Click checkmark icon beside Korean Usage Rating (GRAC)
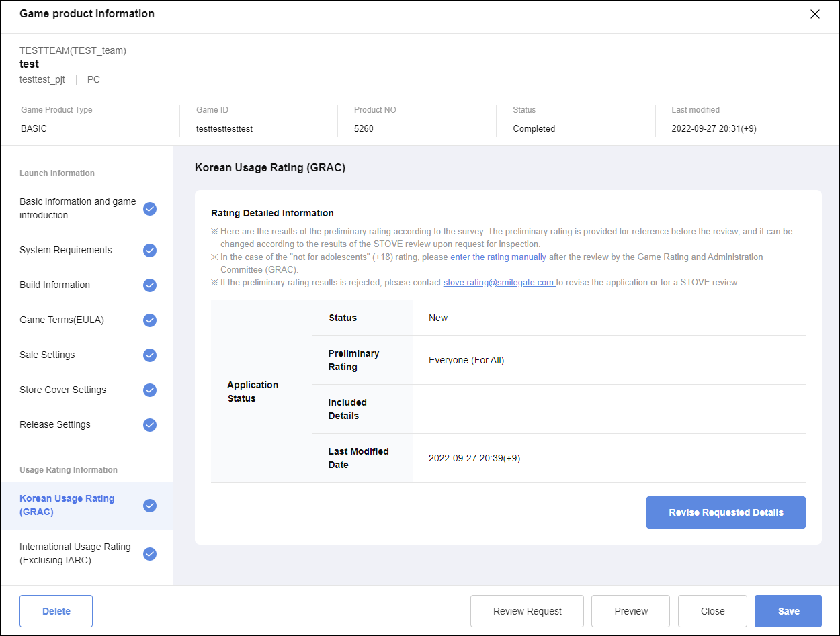This screenshot has width=840, height=636. pos(150,506)
